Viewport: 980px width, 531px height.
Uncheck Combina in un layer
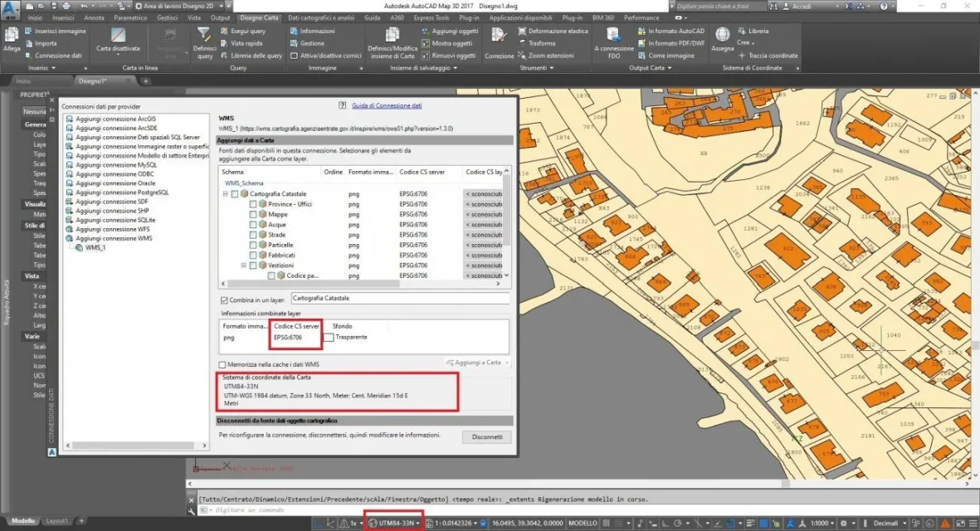point(224,300)
